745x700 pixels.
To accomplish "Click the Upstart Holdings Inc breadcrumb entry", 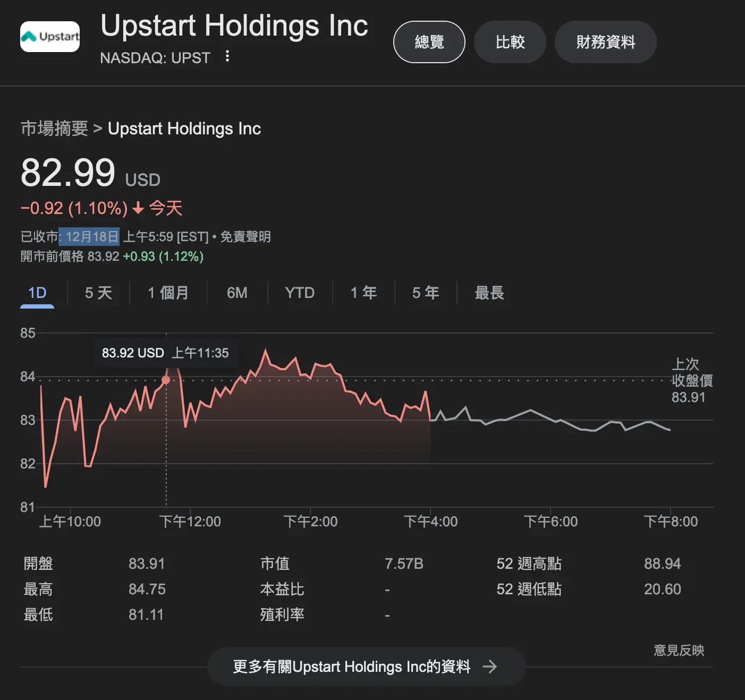I will [x=184, y=128].
